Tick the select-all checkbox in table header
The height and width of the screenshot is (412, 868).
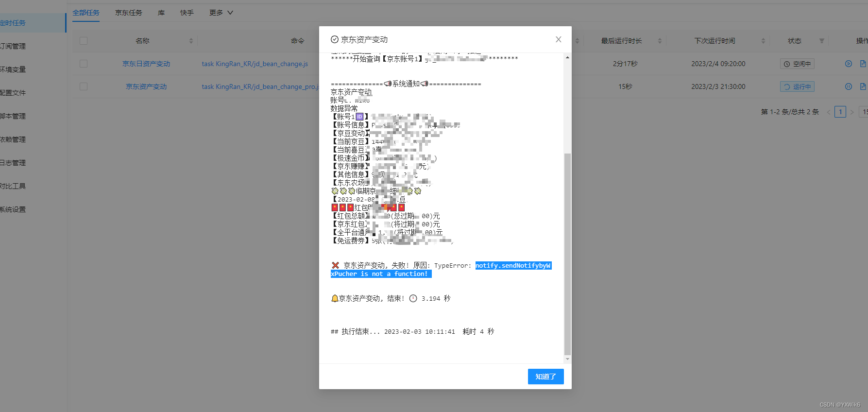coord(84,41)
